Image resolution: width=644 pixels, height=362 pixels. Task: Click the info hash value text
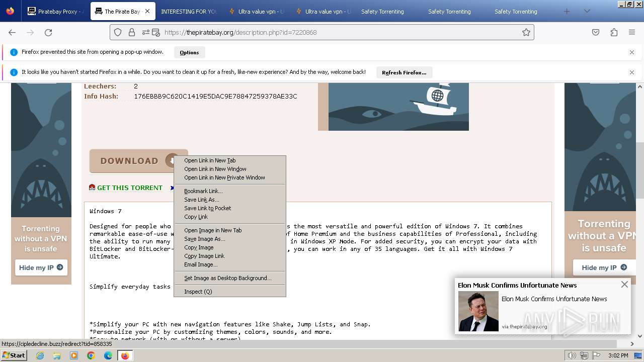click(215, 97)
